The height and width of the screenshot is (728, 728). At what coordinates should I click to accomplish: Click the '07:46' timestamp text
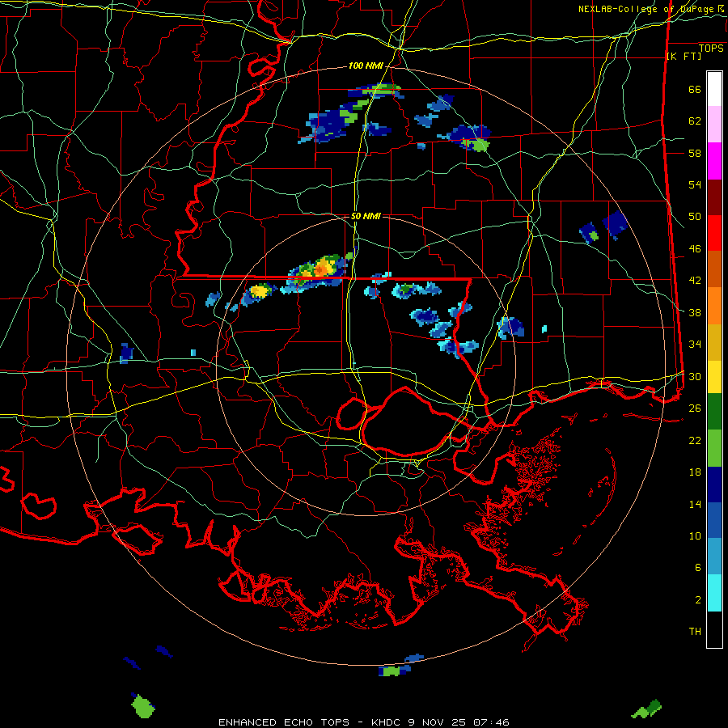point(491,722)
